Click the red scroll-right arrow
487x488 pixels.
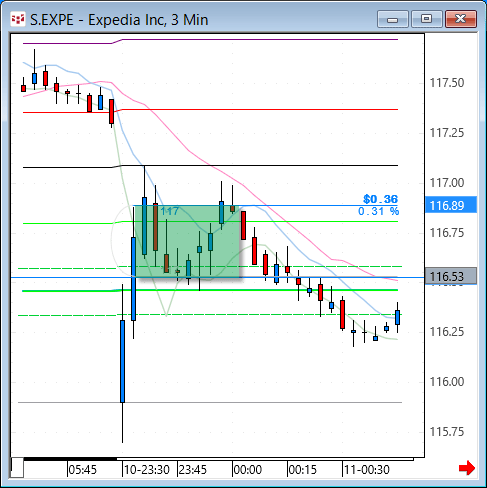click(x=467, y=468)
